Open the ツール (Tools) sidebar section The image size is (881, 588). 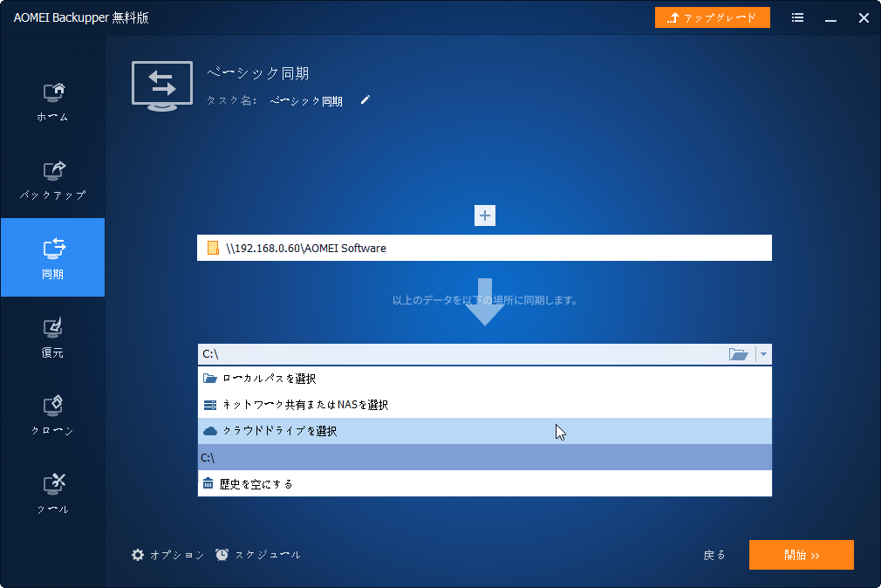53,494
